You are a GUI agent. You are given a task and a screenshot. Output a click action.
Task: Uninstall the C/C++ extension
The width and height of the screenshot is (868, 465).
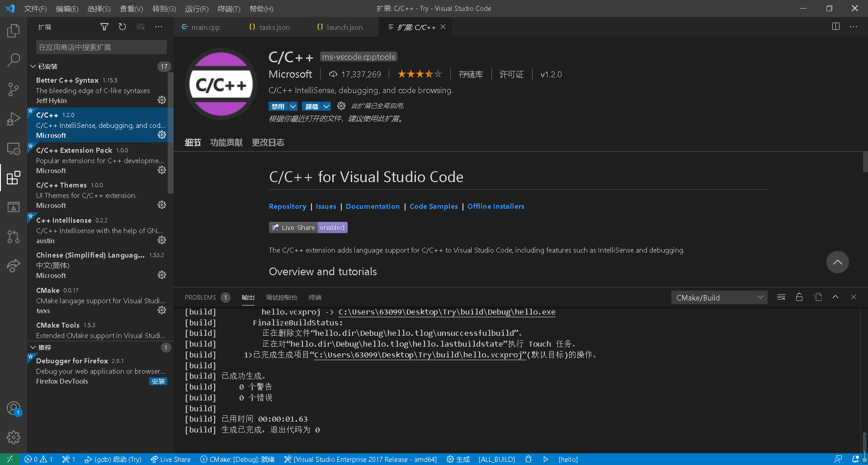click(x=311, y=106)
